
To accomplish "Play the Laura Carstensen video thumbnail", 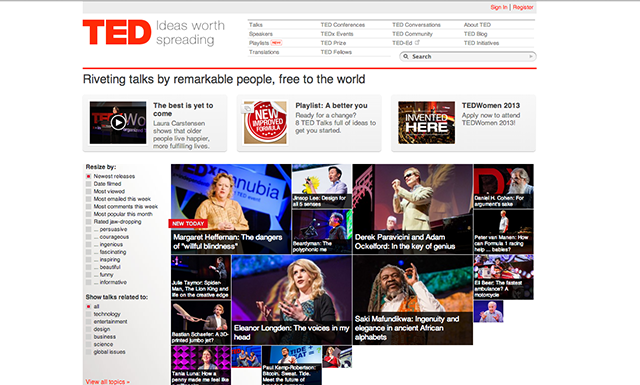I will click(x=118, y=122).
